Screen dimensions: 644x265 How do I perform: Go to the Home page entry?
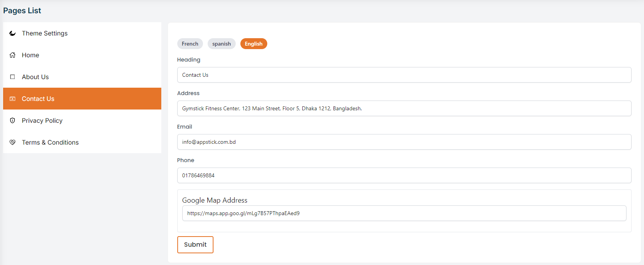pos(30,55)
